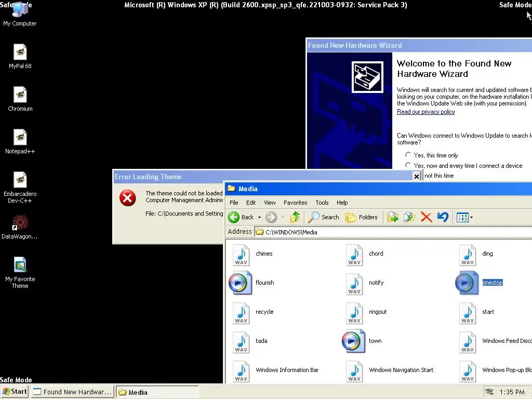The image size is (532, 399).
Task: Select the recycle WAV file
Action: 253,313
